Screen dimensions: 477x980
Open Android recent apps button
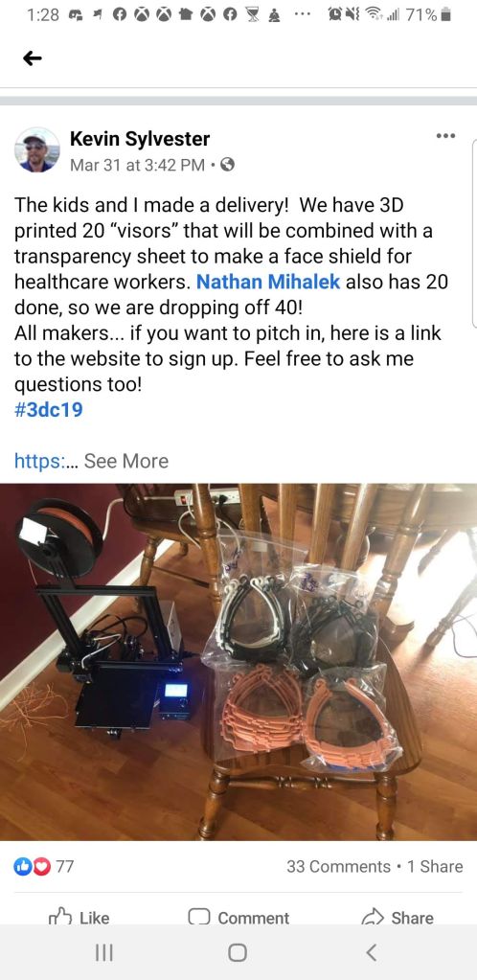[x=103, y=952]
